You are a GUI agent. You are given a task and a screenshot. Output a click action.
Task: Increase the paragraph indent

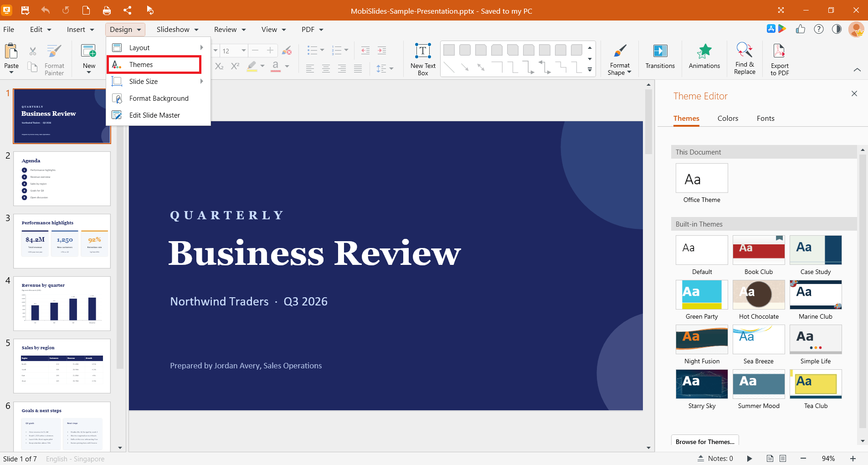pyautogui.click(x=382, y=50)
